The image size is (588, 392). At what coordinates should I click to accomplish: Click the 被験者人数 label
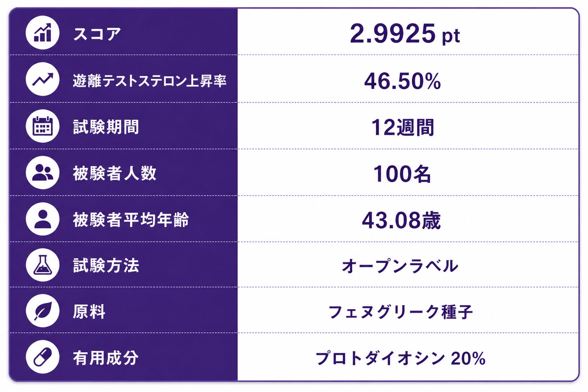click(115, 173)
